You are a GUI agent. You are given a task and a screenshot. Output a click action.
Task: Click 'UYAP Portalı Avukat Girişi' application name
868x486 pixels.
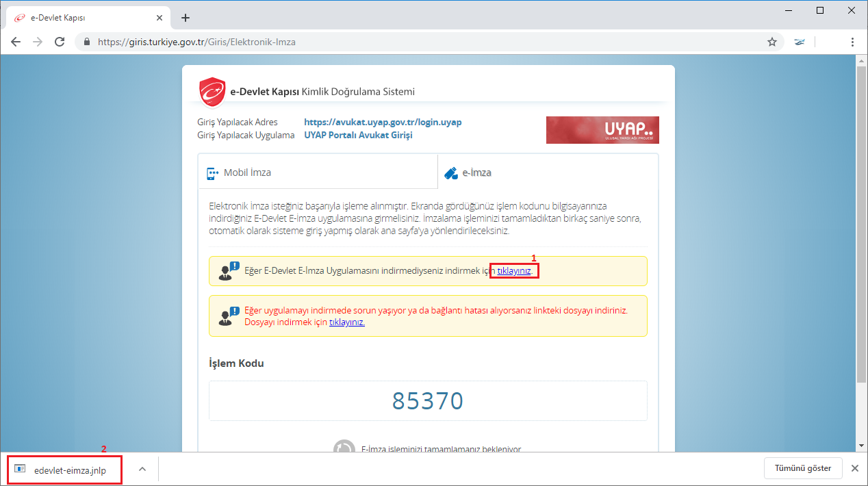[358, 135]
